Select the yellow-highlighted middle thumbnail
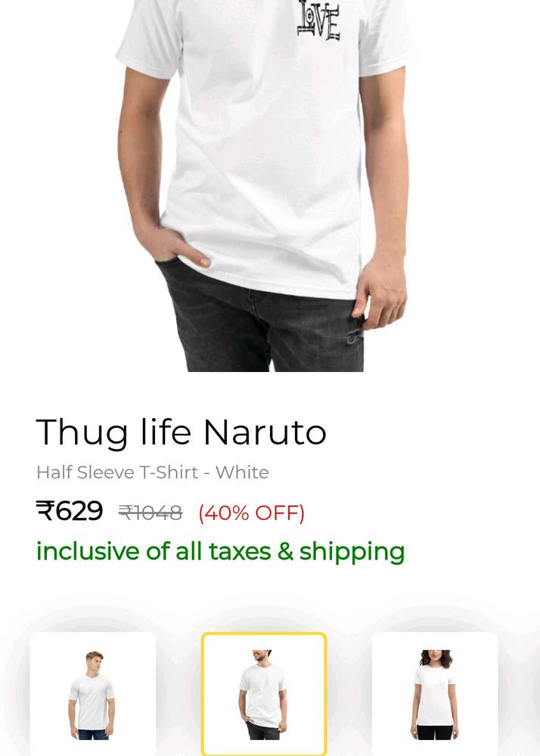 point(264,693)
